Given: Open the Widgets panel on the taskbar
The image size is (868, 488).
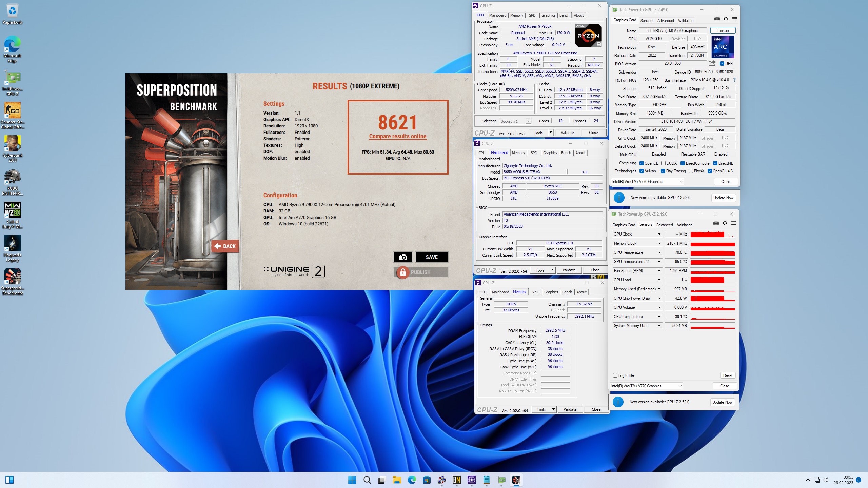Looking at the screenshot, I should click(x=9, y=480).
